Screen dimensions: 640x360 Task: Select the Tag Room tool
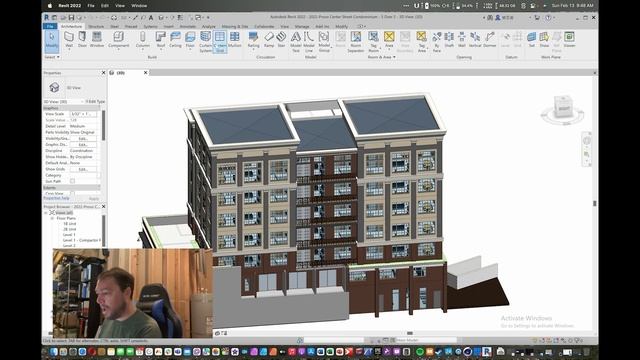373,42
